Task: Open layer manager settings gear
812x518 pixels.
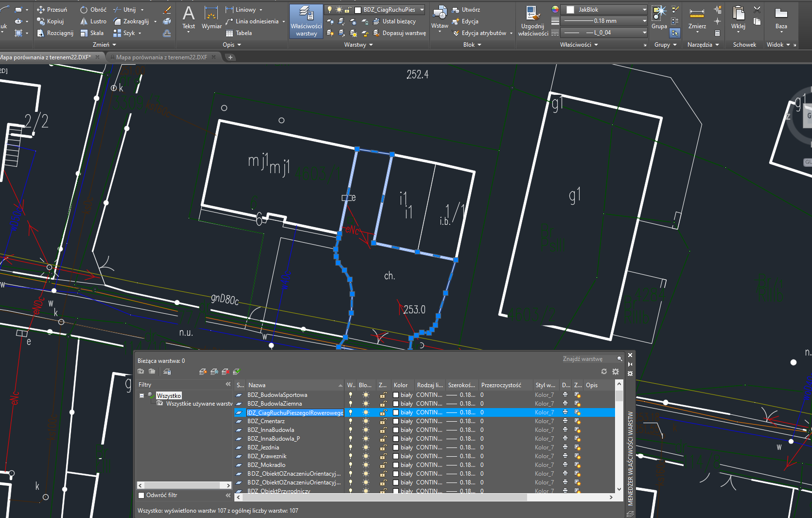Action: click(x=616, y=372)
